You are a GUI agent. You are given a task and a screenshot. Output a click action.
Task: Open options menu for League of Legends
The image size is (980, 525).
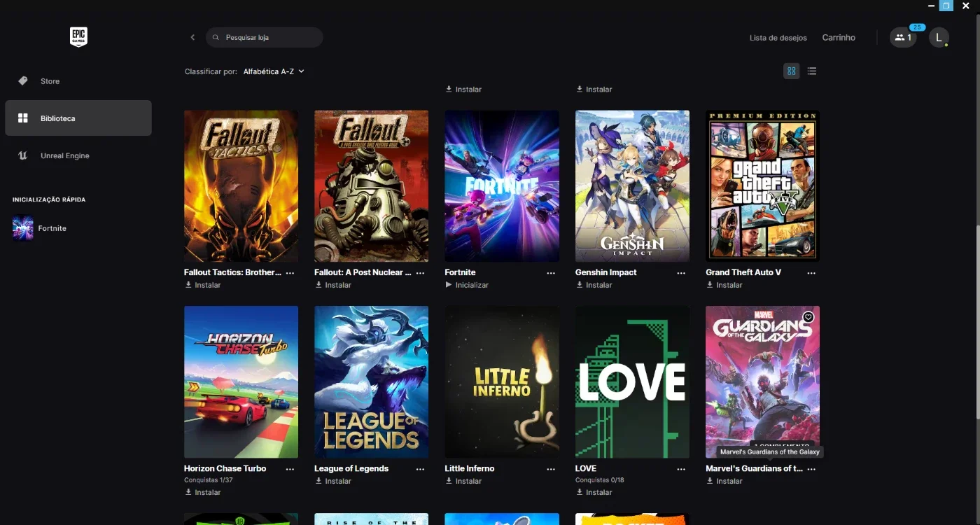tap(420, 469)
